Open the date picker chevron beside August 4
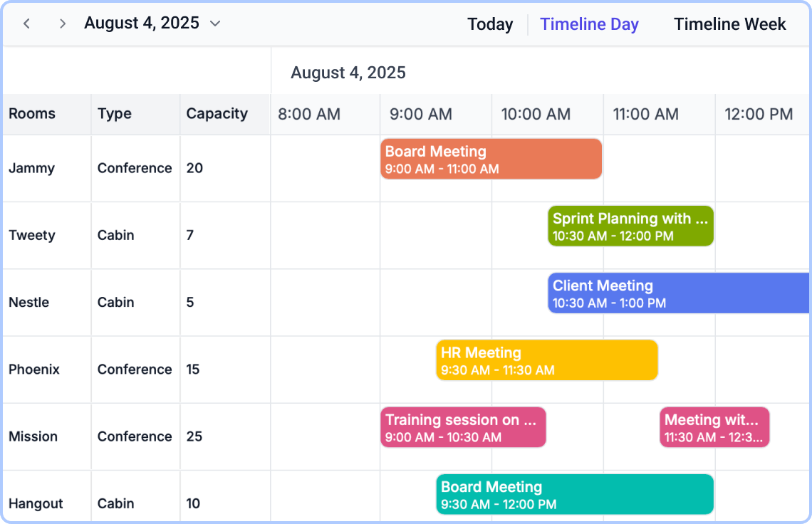This screenshot has height=524, width=812. (214, 23)
